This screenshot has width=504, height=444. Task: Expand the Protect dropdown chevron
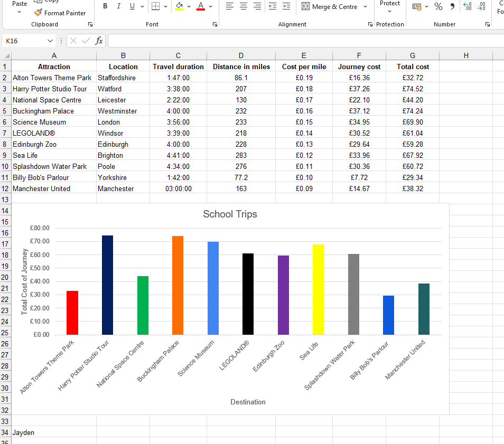click(x=389, y=12)
